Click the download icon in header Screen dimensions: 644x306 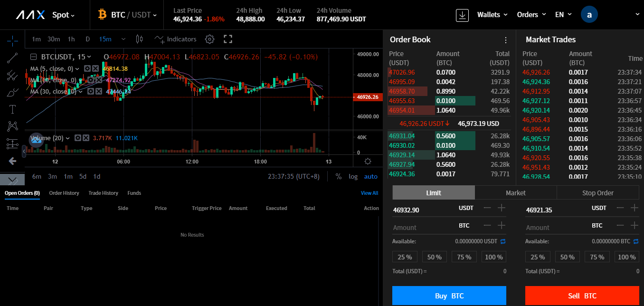click(x=462, y=15)
